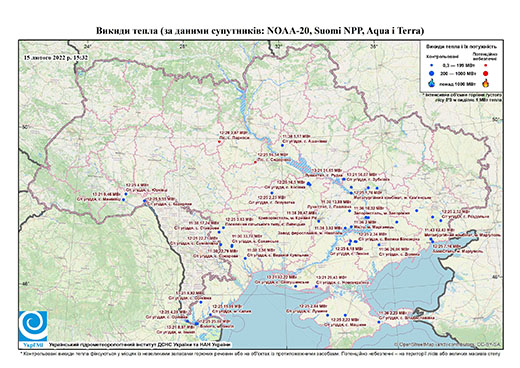Image resolution: width=520 pixels, height=368 pixels.
Task: Select the blue flame legend icon
Action: [x=432, y=83]
